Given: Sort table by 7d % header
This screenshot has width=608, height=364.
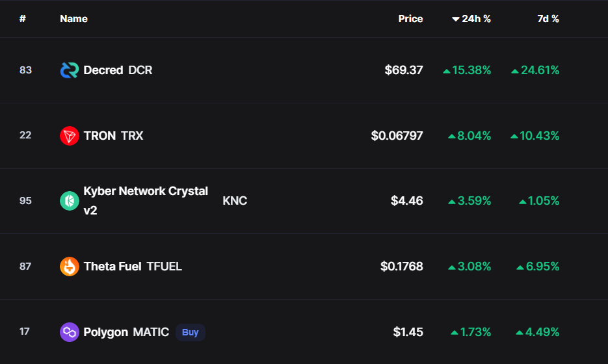Looking at the screenshot, I should (x=548, y=19).
